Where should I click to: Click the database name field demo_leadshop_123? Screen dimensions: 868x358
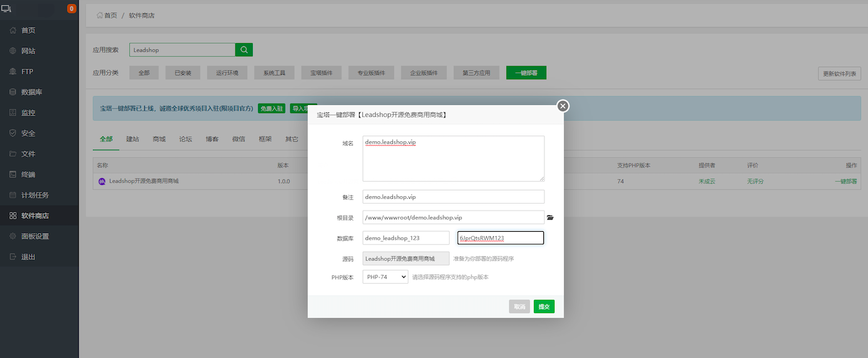tap(406, 238)
